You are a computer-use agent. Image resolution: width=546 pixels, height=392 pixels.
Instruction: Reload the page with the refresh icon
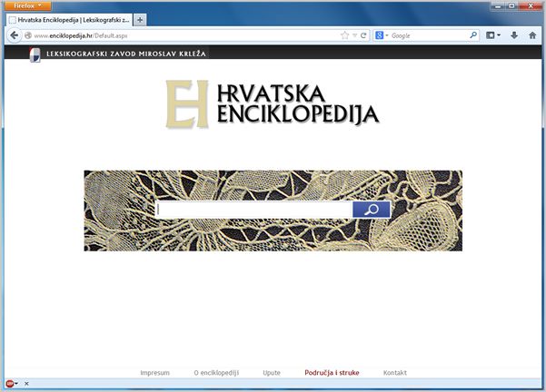click(x=363, y=35)
